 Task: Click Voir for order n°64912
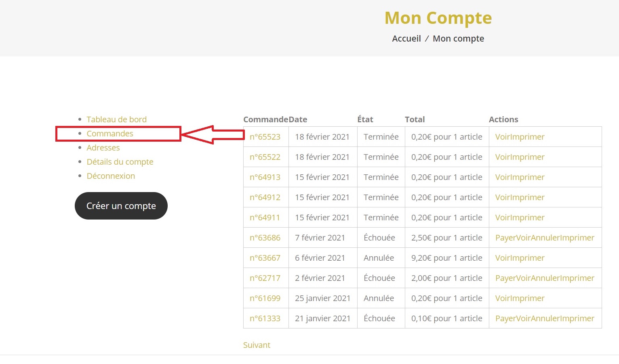(503, 197)
